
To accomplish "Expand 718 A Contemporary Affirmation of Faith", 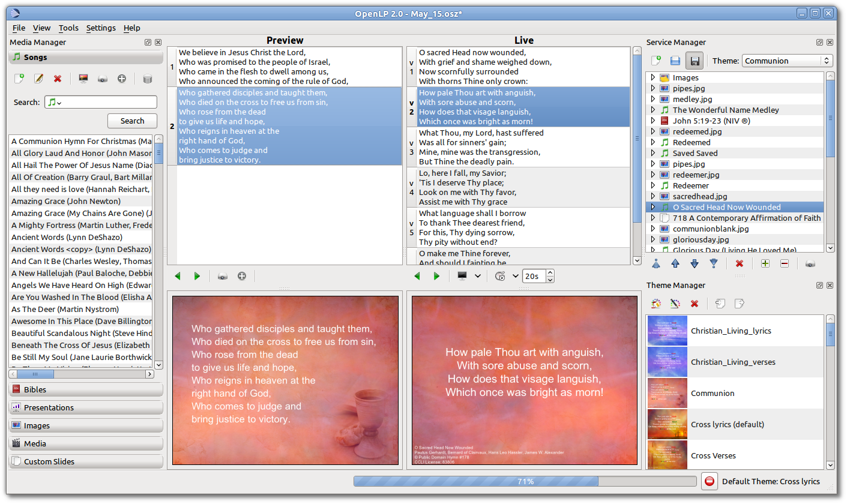I will pyautogui.click(x=653, y=218).
